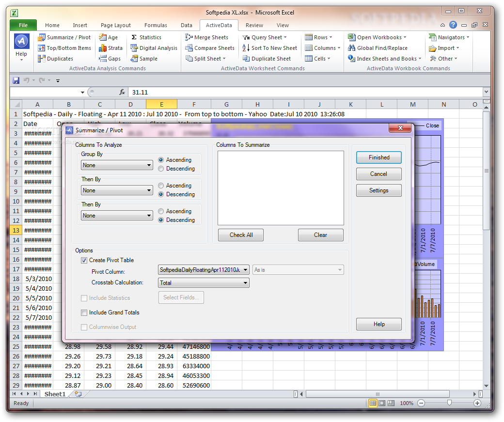This screenshot has height=422, width=504.
Task: Zoom out with the minus button
Action: point(421,403)
